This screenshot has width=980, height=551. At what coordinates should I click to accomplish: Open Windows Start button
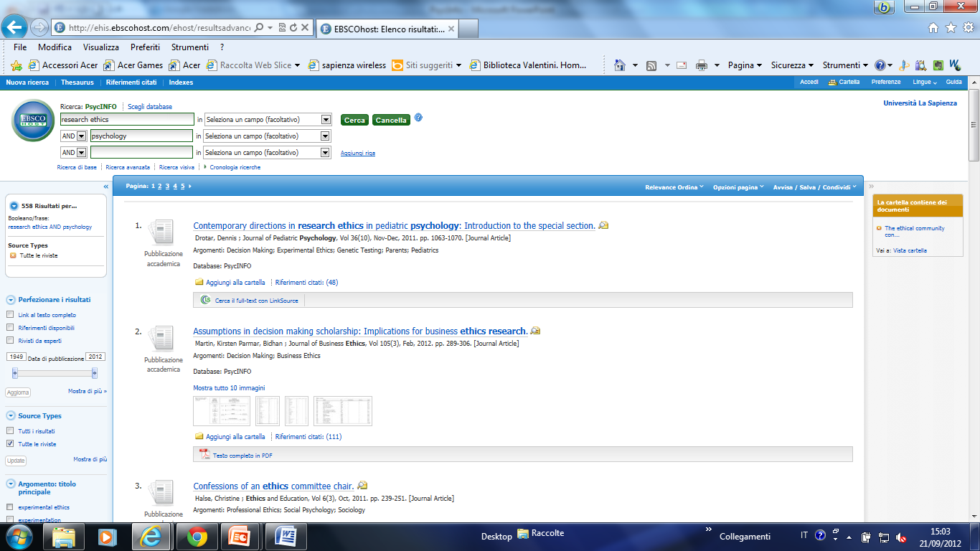click(x=18, y=536)
